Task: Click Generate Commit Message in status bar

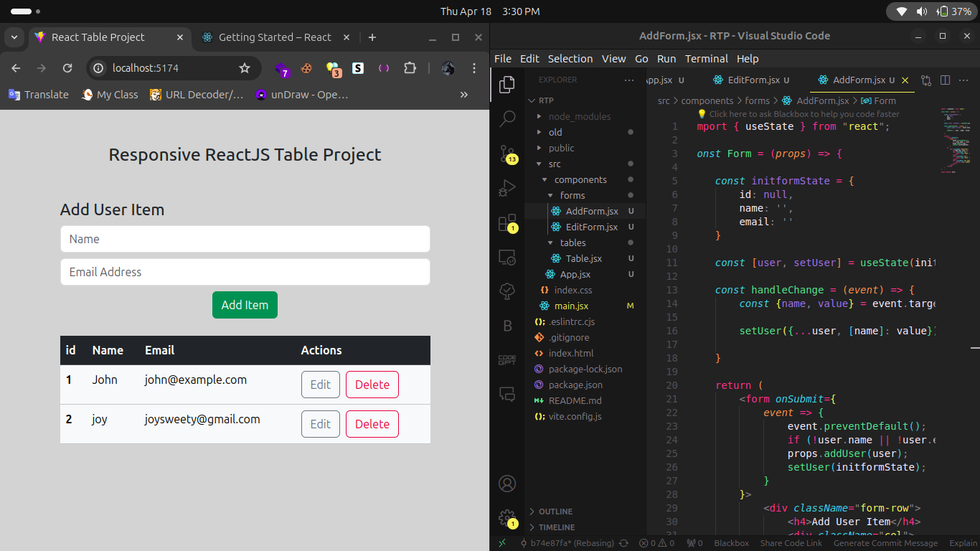Action: (885, 543)
